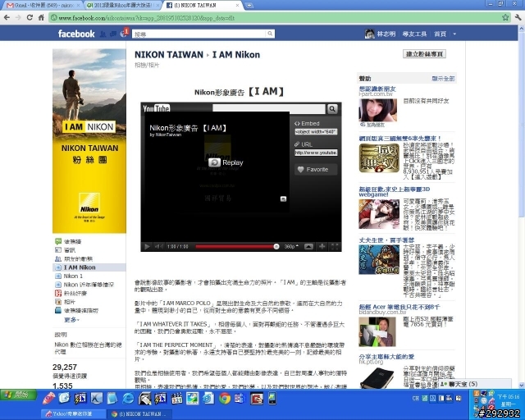
Task: Click the 三國無雙 game ad thumbnail
Action: [379, 157]
